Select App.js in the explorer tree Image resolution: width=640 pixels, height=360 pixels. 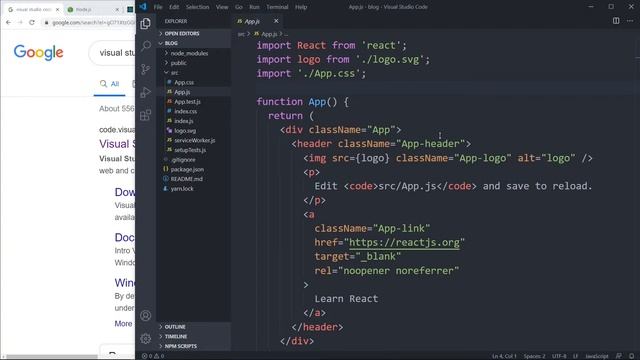(x=193, y=92)
